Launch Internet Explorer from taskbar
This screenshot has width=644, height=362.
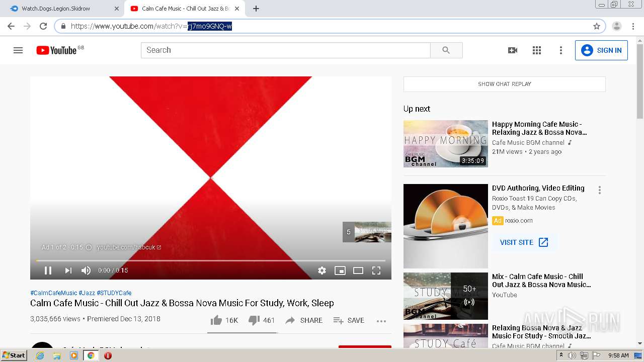(40, 355)
